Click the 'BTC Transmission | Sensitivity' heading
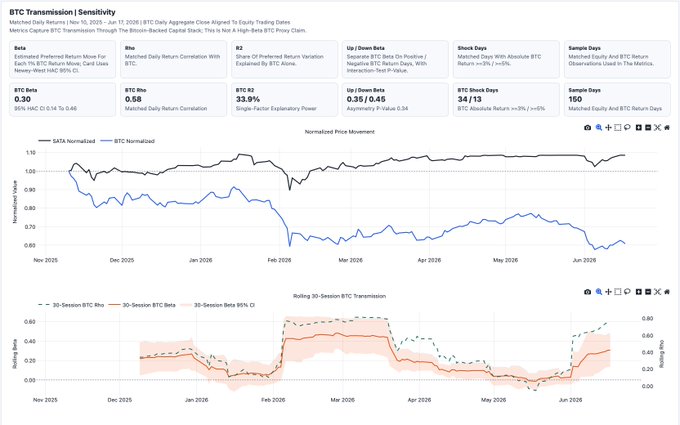The height and width of the screenshot is (425, 680). 62,12
